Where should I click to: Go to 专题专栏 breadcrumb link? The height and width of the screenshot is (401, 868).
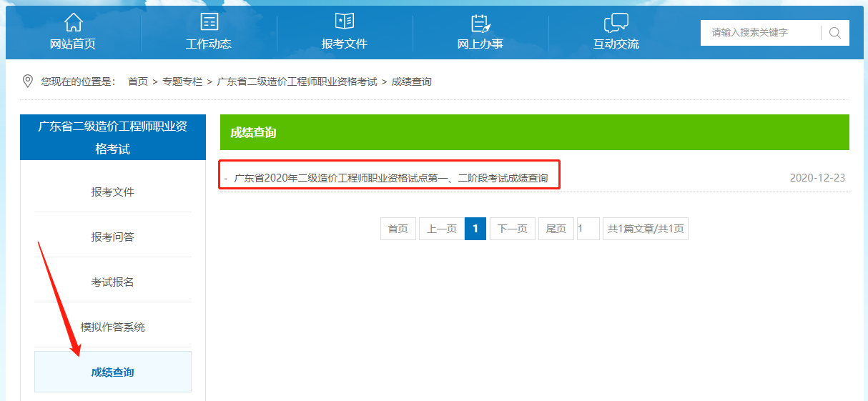coord(182,81)
